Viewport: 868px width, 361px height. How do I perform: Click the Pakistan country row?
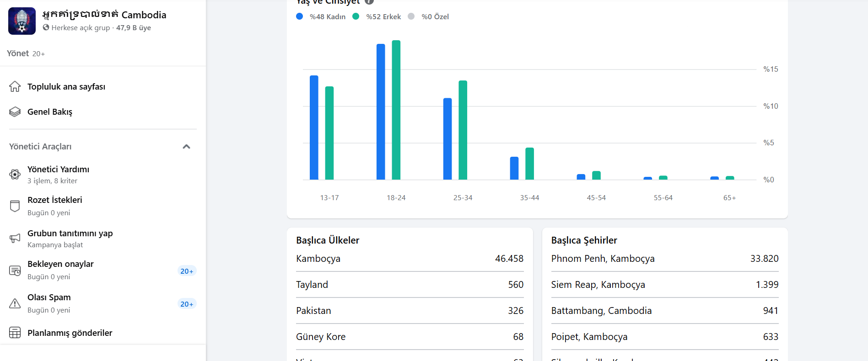pyautogui.click(x=410, y=311)
